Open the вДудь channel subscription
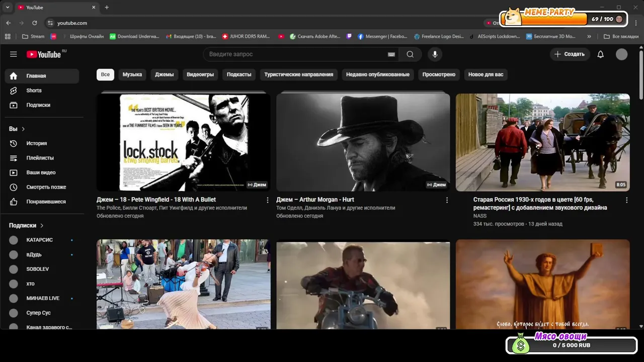This screenshot has height=362, width=644. 42,255
